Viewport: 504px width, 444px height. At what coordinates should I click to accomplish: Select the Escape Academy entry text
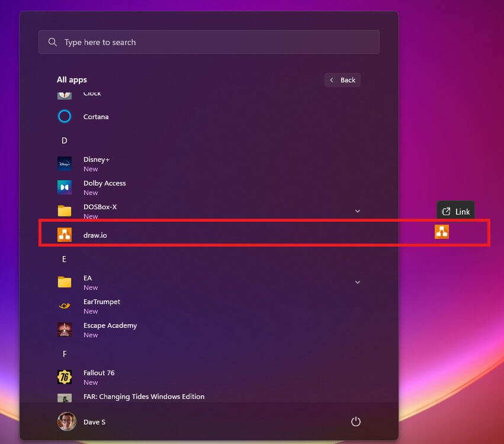point(110,325)
